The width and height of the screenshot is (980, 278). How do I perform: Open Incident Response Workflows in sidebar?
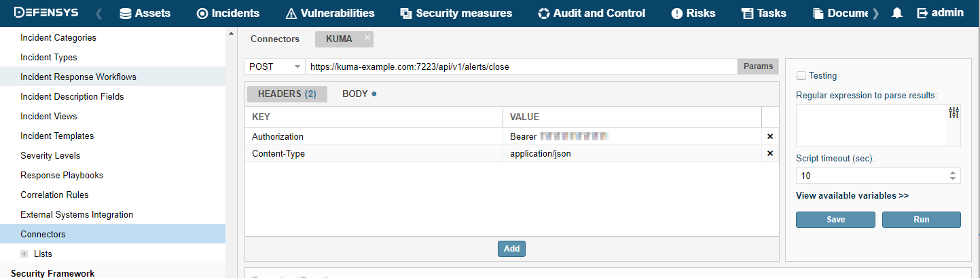78,77
